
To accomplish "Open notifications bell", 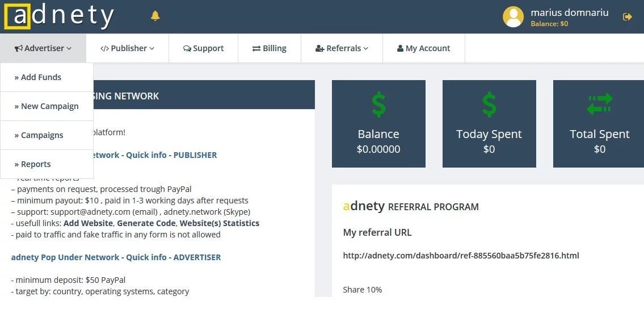I will tap(155, 16).
